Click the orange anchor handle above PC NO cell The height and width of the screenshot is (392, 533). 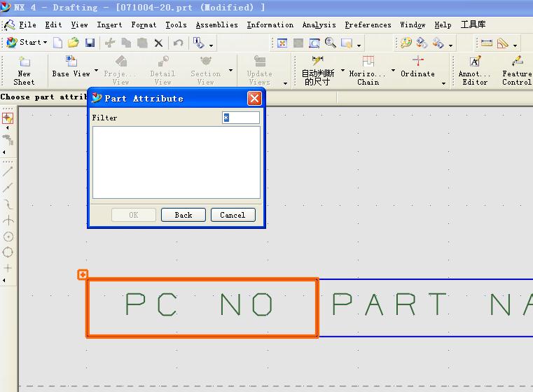pyautogui.click(x=83, y=274)
